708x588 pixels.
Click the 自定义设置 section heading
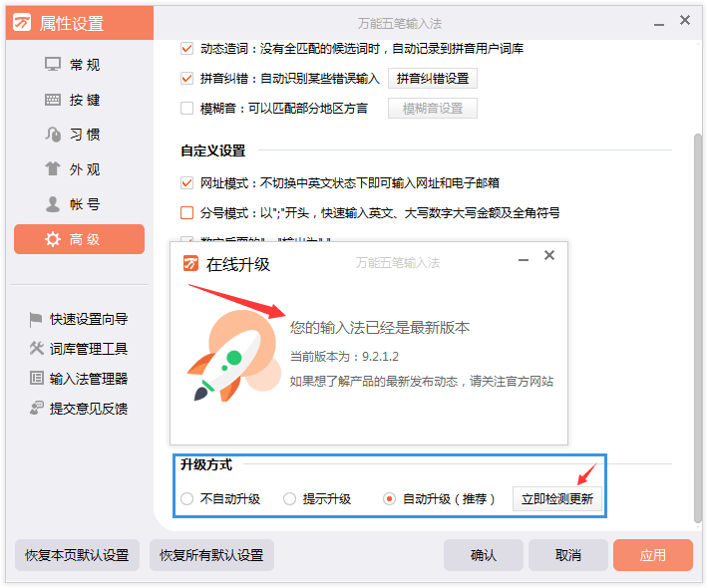point(212,150)
